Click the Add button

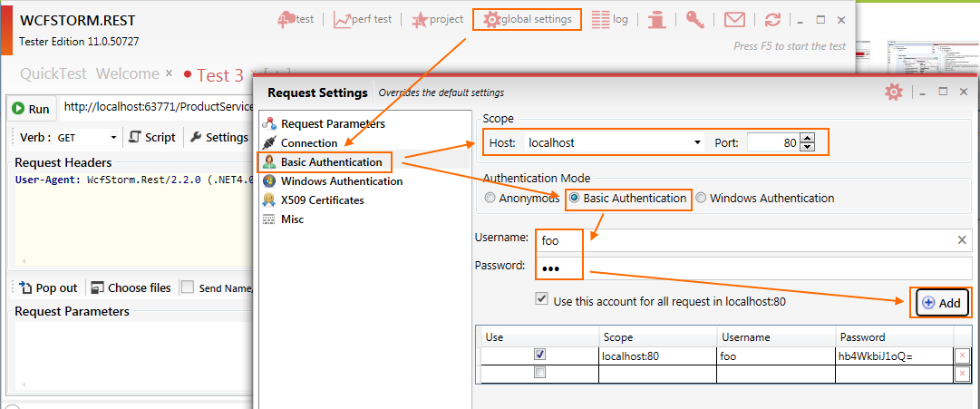[x=943, y=303]
